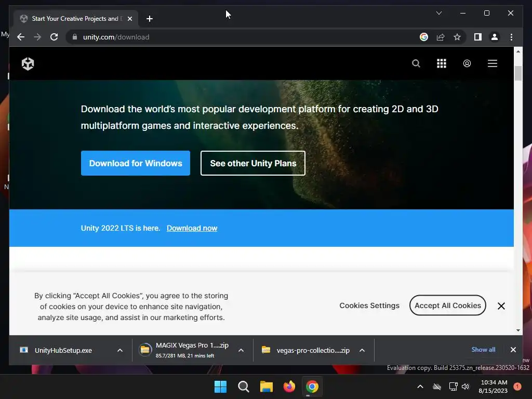
Task: View site information lock icon
Action: click(x=75, y=37)
